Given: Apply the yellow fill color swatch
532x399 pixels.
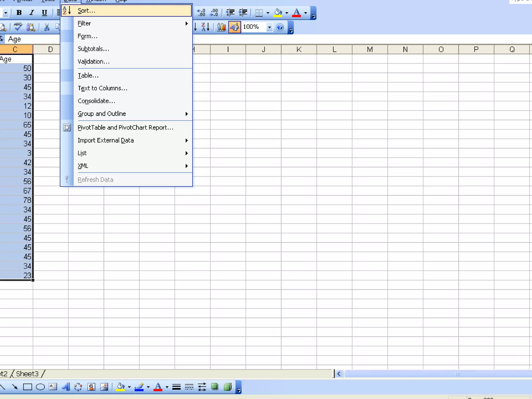Looking at the screenshot, I should [x=278, y=12].
